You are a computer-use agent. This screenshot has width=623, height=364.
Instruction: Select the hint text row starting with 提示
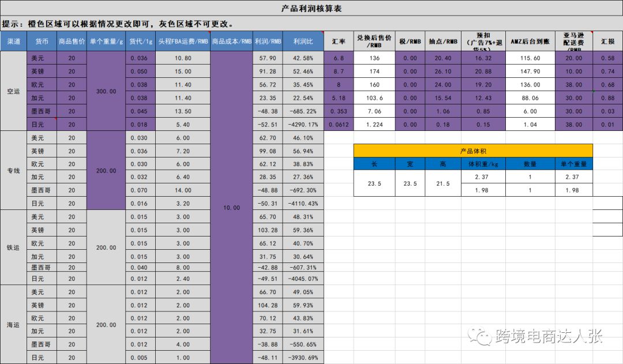(x=118, y=24)
